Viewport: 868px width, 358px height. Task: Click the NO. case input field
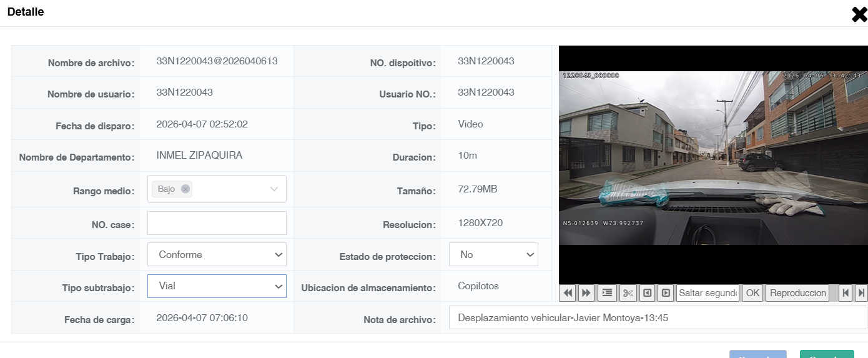coord(217,223)
